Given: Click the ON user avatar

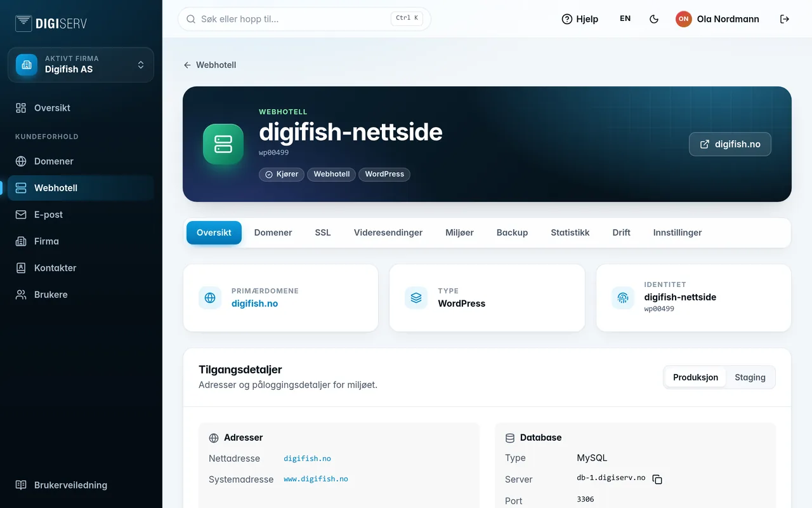Looking at the screenshot, I should click(683, 19).
